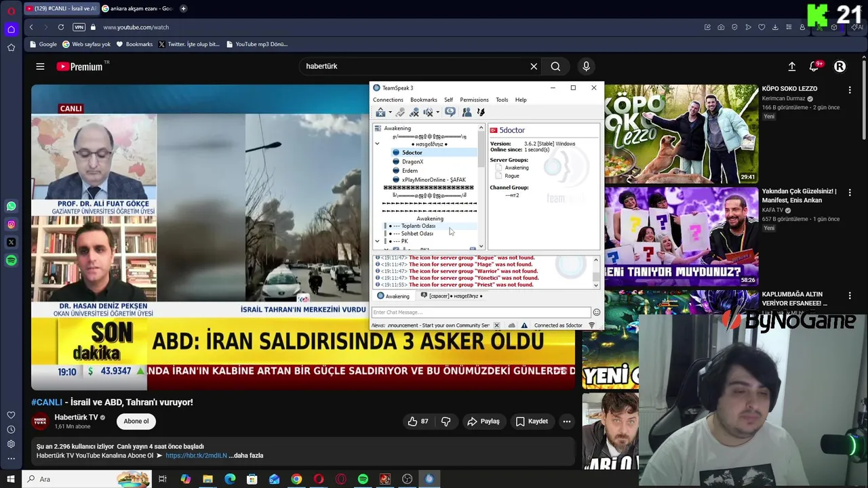Viewport: 868px width, 488px height.
Task: Click TeamSpeak warning status bar icon
Action: point(524,325)
